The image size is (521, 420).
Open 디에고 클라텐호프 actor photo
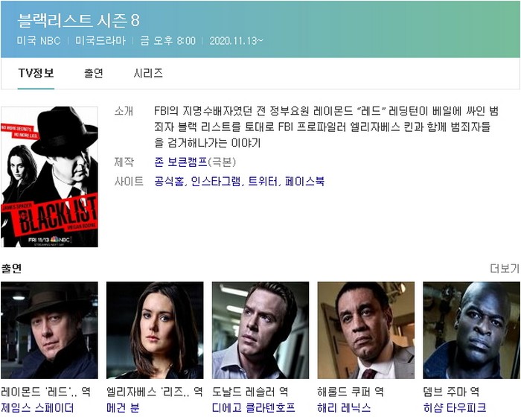click(x=260, y=330)
